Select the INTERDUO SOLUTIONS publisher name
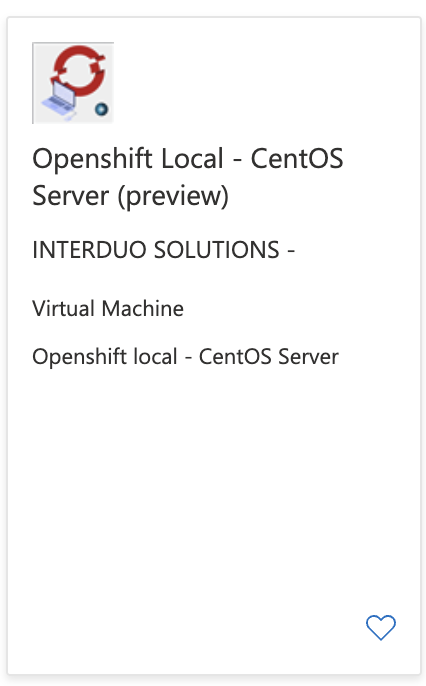Screen dimensions: 426x686 point(156,250)
